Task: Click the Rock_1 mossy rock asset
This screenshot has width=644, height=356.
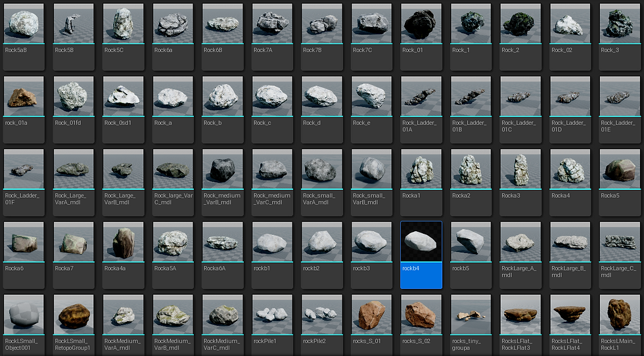Action: click(x=471, y=37)
